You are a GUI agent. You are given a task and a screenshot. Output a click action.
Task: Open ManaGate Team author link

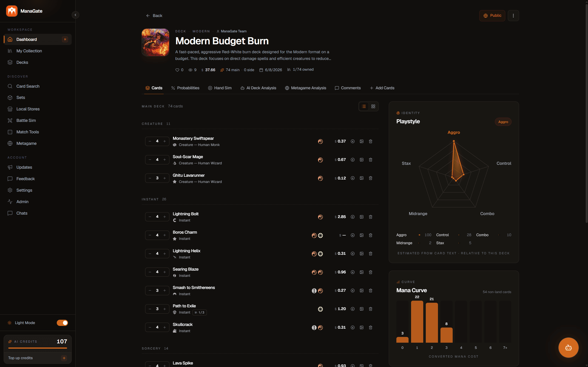232,31
